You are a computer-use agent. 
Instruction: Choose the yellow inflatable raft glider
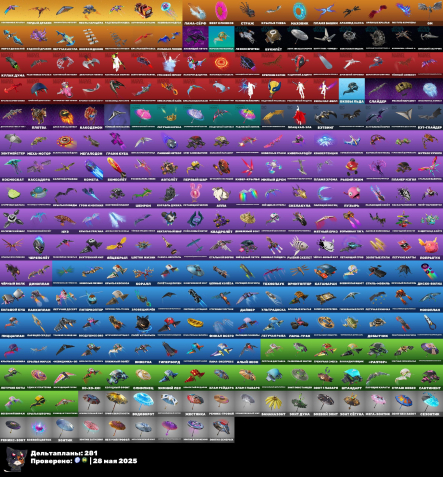[195, 324]
